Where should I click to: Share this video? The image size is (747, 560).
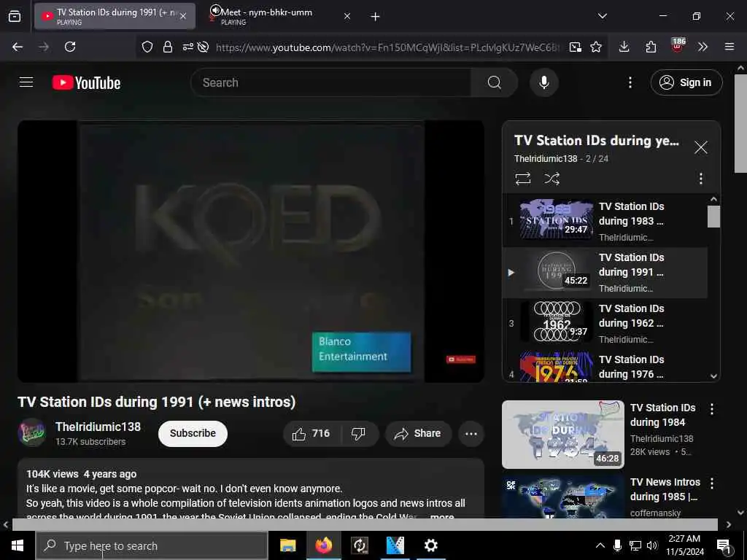point(418,433)
